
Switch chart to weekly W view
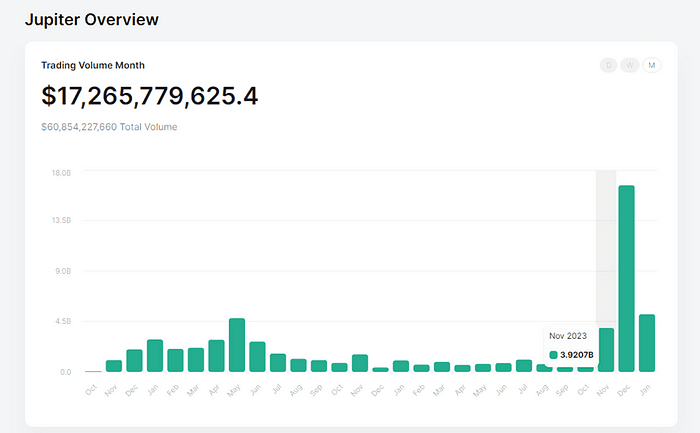630,65
